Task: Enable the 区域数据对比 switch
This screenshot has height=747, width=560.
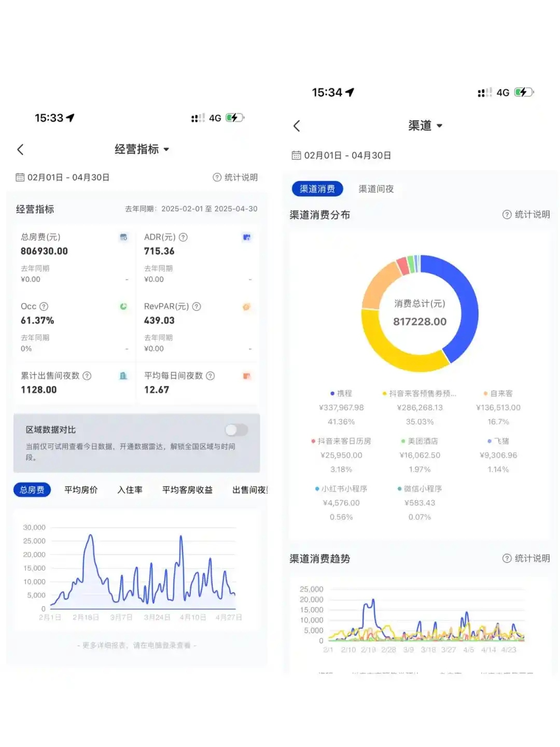Action: point(236,430)
